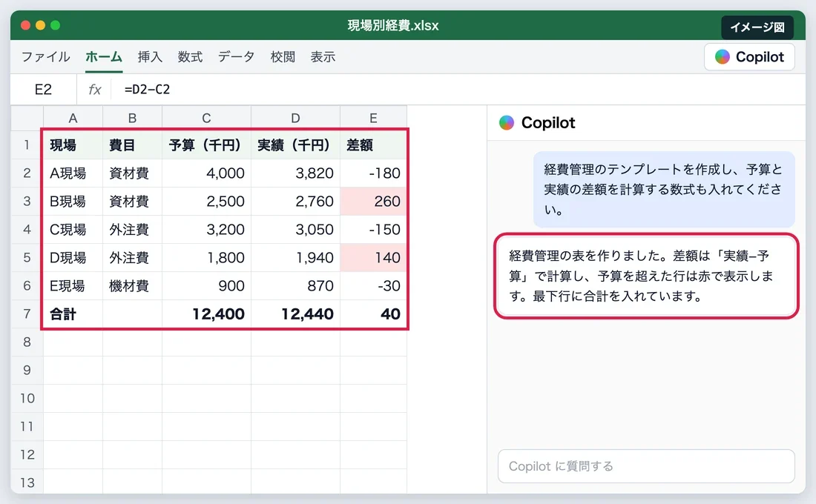Screen dimensions: 816x504
Task: Click the 差額 header cell
Action: coord(373,145)
